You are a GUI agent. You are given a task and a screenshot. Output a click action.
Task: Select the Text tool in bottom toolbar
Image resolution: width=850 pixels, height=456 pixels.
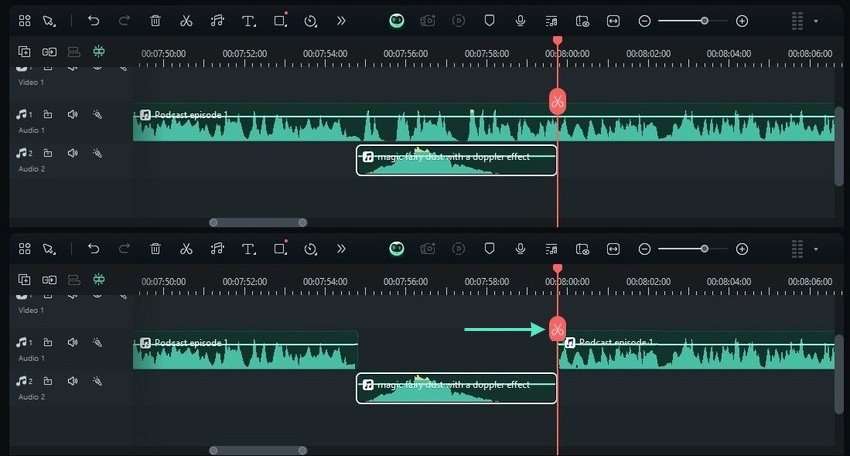point(248,249)
